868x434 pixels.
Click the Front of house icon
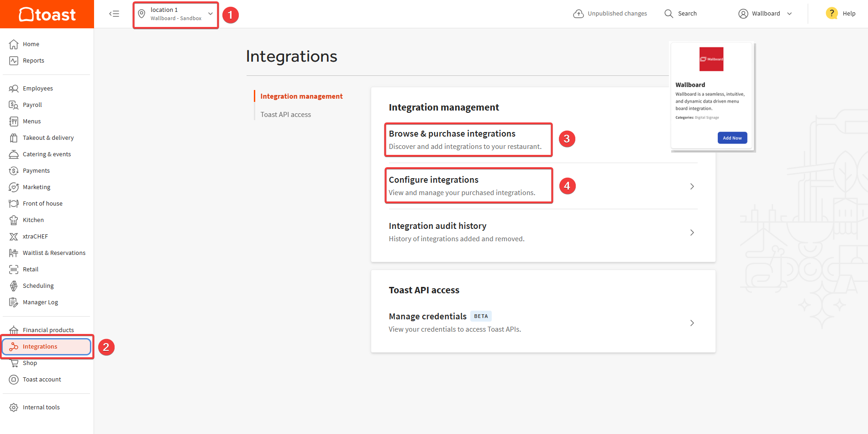click(x=14, y=204)
